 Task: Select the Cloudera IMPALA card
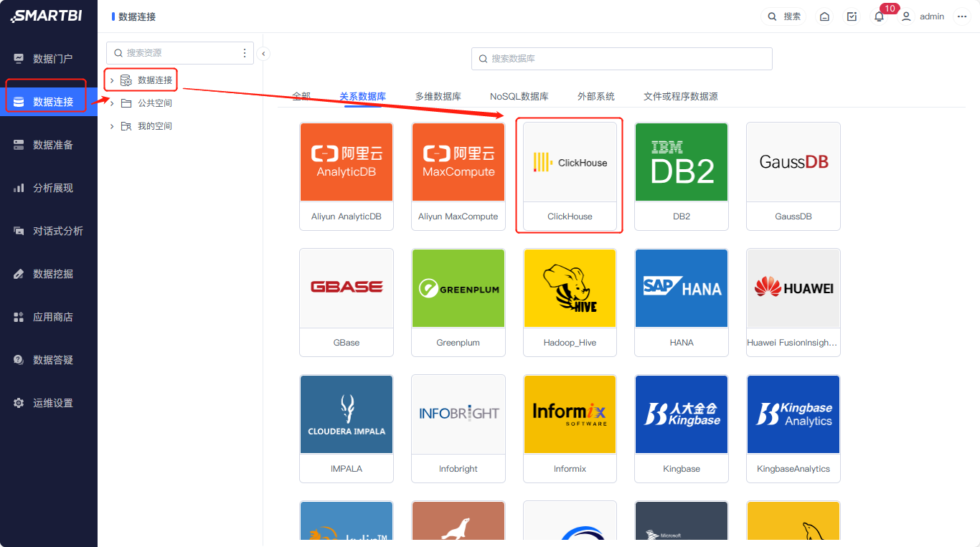tap(347, 429)
